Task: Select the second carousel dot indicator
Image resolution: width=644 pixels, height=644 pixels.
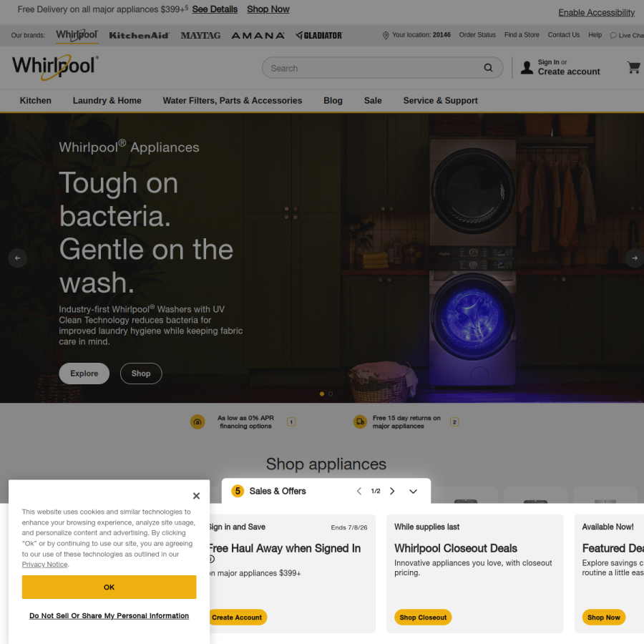Action: point(331,394)
